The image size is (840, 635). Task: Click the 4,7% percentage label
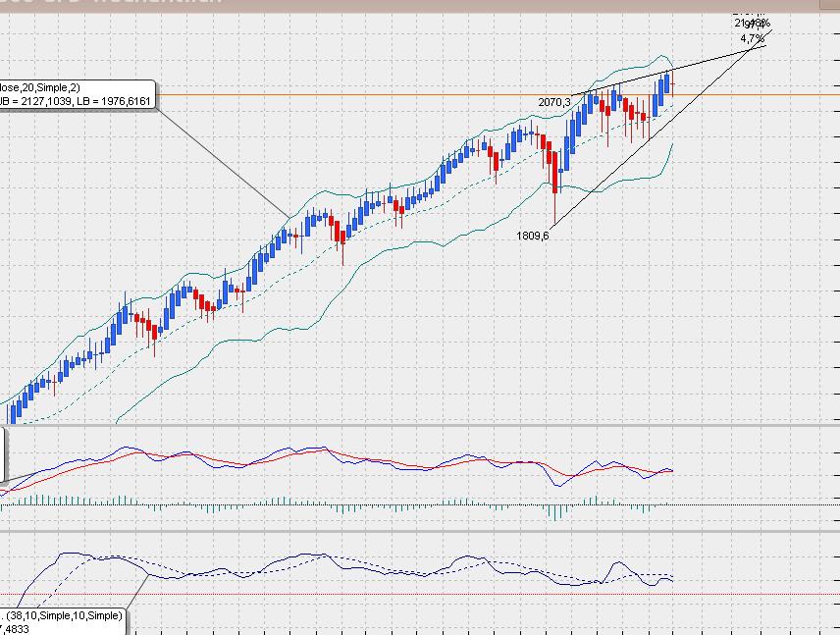pyautogui.click(x=749, y=37)
